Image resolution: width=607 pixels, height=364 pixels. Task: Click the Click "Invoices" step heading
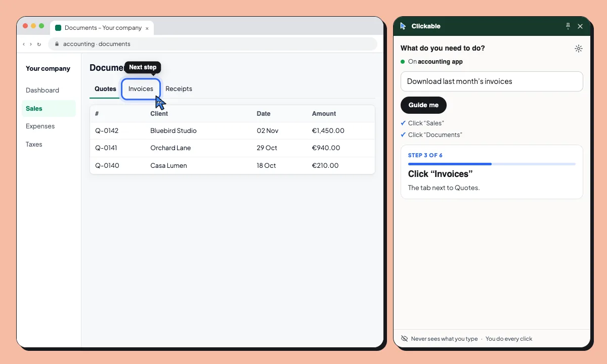[x=441, y=174]
